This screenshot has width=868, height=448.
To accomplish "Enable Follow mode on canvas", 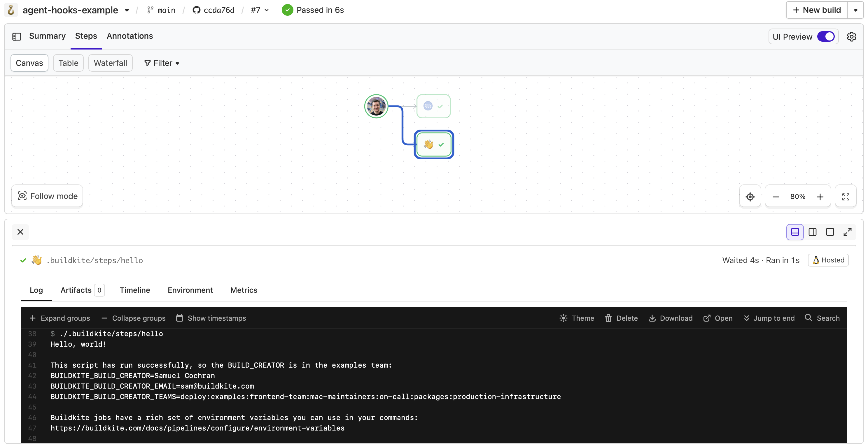I will pos(47,196).
